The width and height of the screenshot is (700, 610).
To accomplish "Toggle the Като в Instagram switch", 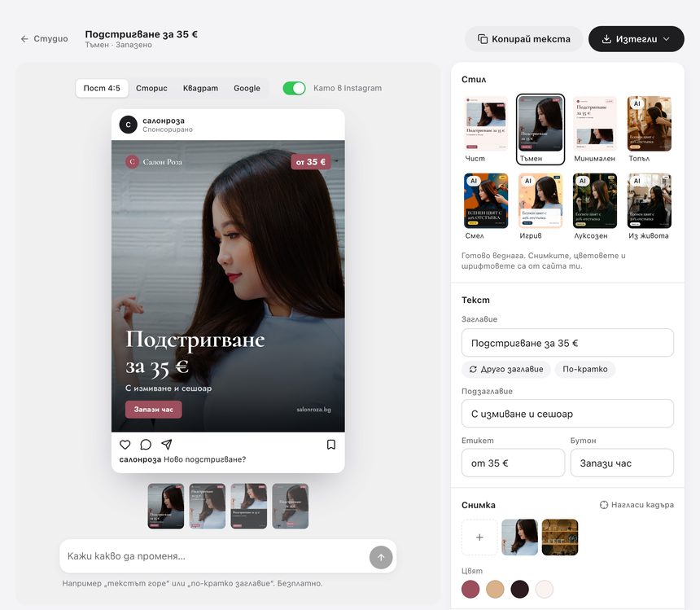I will point(294,88).
